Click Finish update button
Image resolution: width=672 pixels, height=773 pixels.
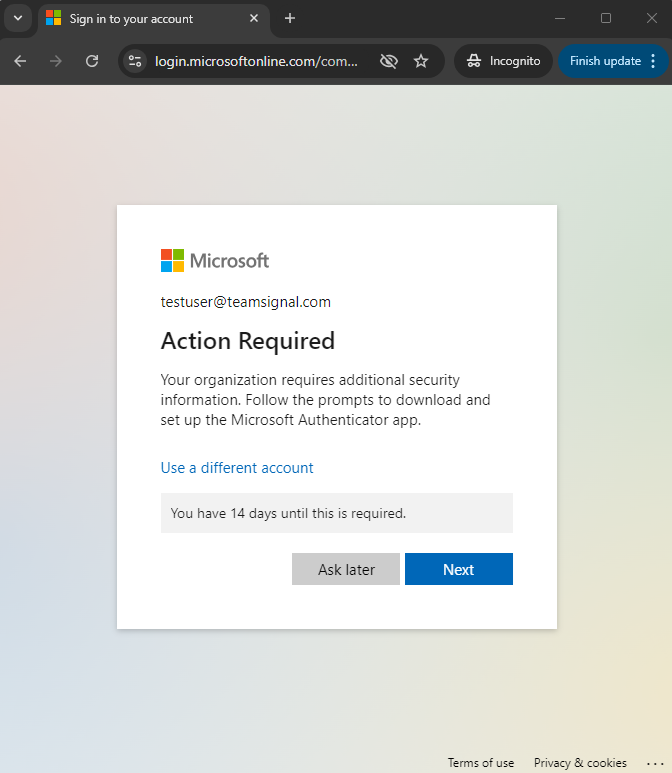pyautogui.click(x=605, y=61)
